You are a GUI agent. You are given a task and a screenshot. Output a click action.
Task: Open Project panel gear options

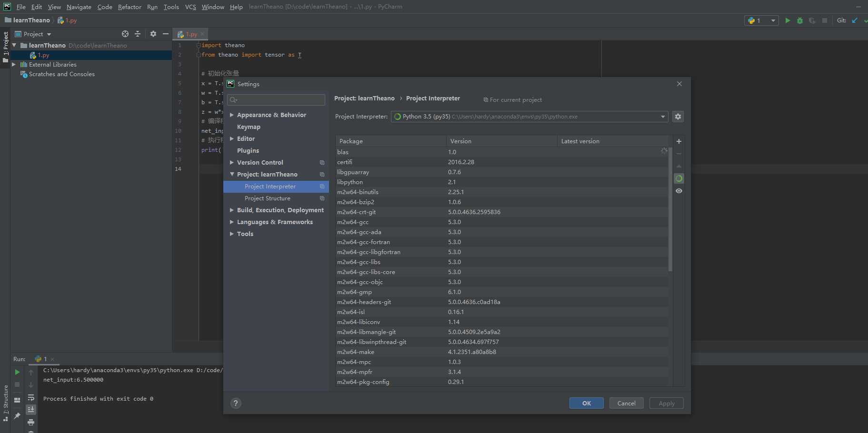click(x=153, y=34)
